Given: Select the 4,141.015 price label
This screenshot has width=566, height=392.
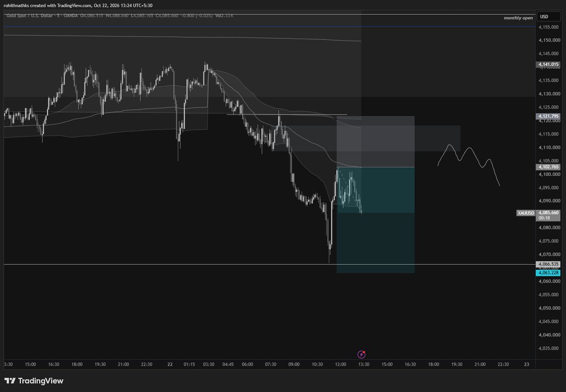Looking at the screenshot, I should coord(548,64).
